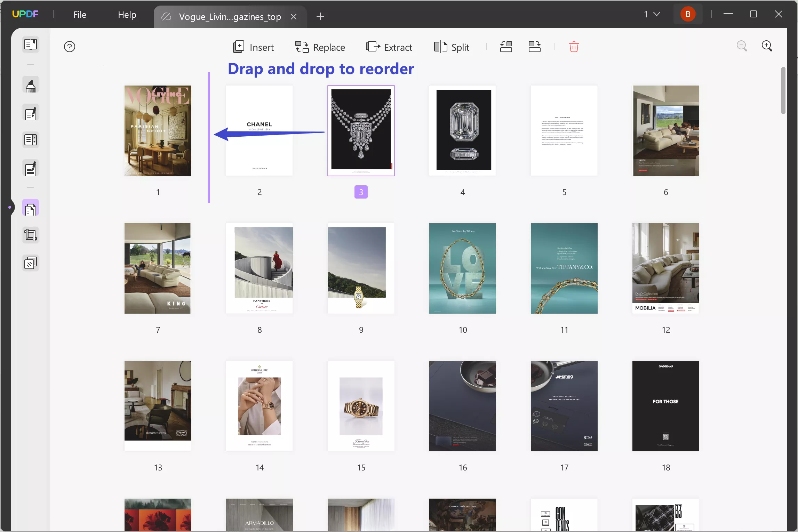
Task: Click page 3 thumbnail to select it
Action: (361, 130)
